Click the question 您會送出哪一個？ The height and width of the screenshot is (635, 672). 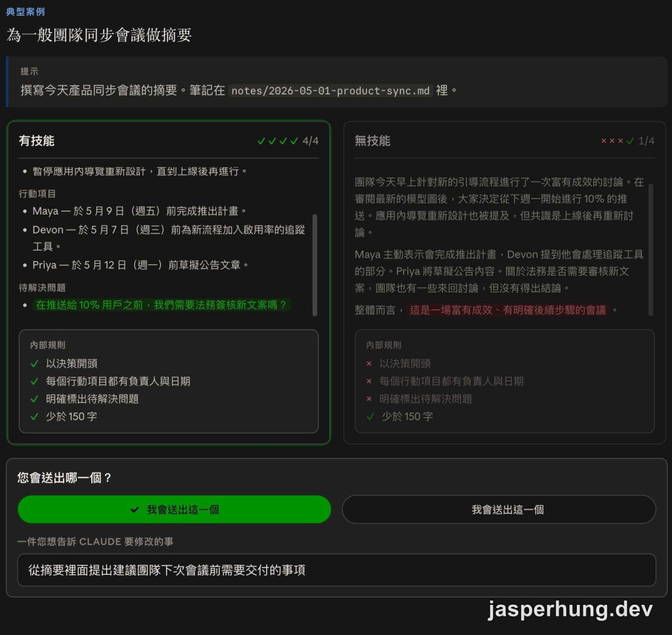tap(64, 478)
